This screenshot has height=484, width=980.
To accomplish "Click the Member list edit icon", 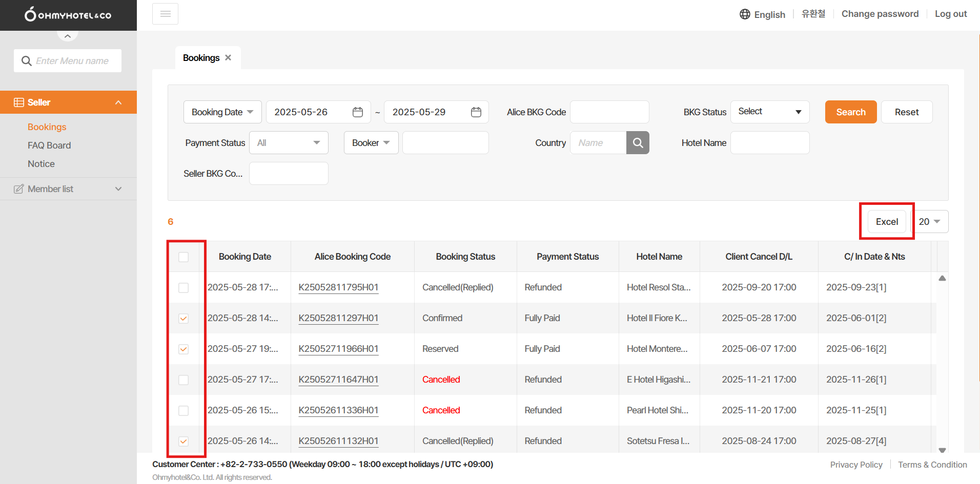I will coord(19,189).
